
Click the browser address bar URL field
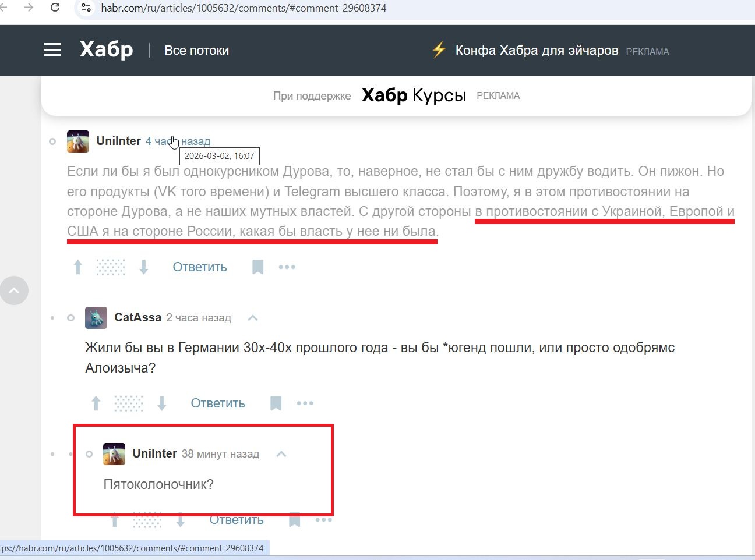tap(245, 8)
